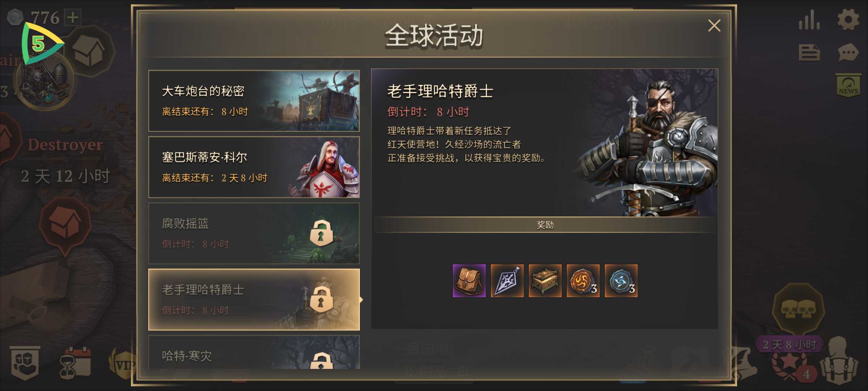Open the NEWS icon
Screen dimensions: 868x391
click(x=848, y=85)
